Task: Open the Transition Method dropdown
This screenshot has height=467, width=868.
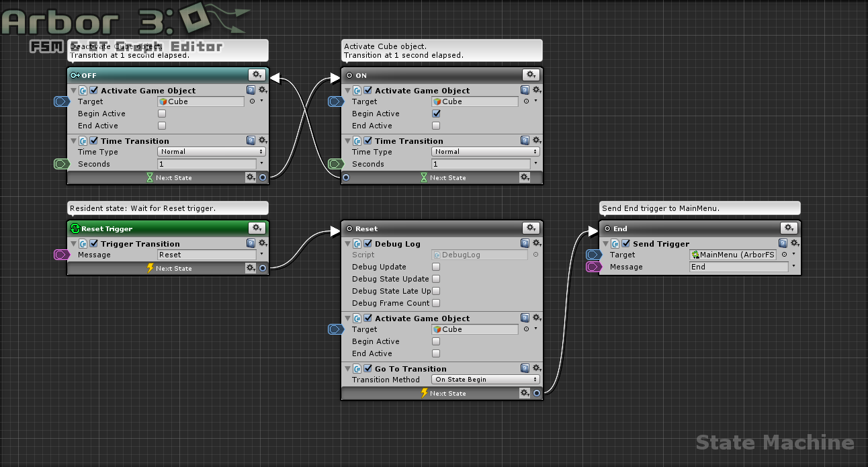Action: [x=486, y=380]
